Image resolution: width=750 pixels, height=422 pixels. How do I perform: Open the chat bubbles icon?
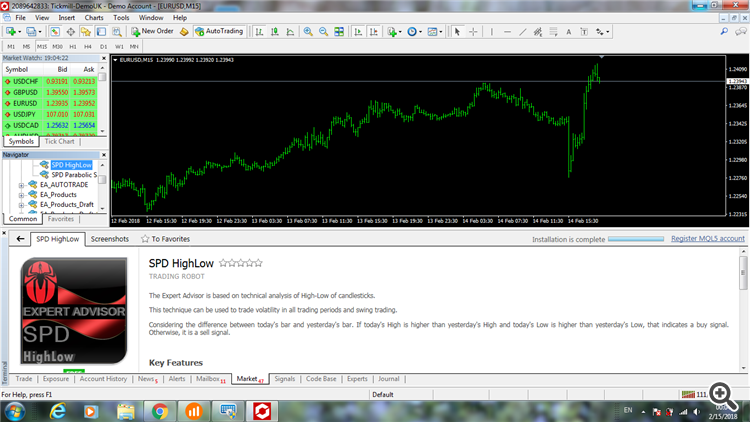pyautogui.click(x=740, y=32)
